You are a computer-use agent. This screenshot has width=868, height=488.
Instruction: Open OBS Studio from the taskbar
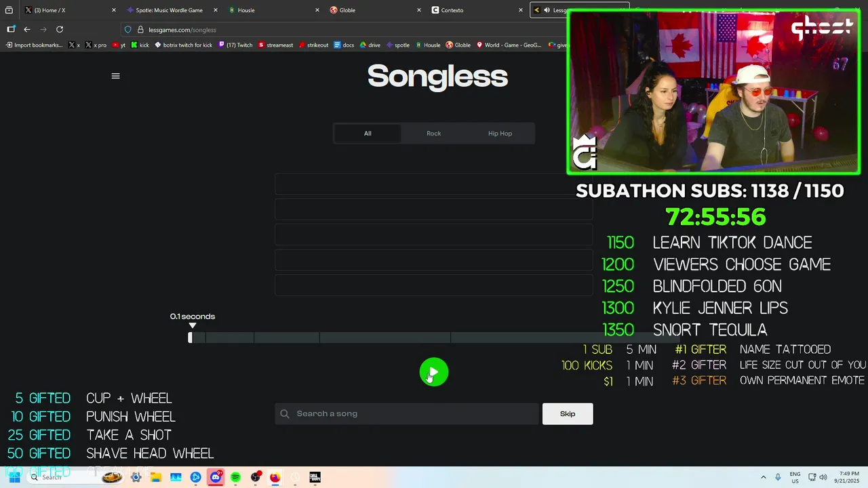pos(255,477)
